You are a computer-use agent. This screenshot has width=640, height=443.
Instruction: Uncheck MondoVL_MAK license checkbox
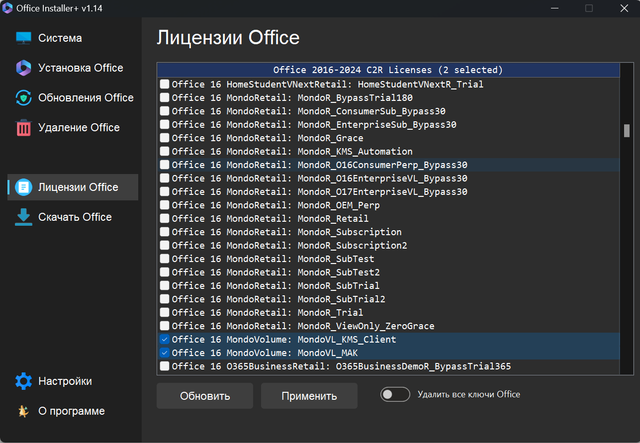[164, 353]
